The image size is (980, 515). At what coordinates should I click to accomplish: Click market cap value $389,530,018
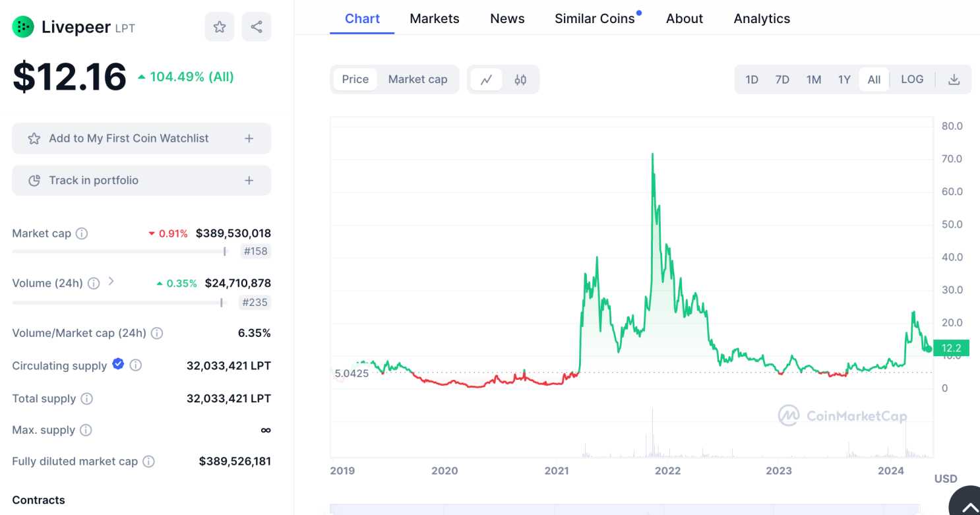click(233, 233)
